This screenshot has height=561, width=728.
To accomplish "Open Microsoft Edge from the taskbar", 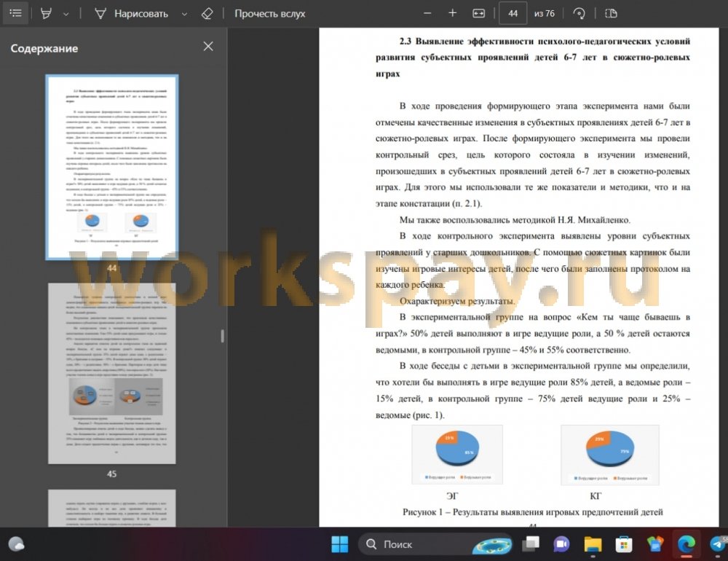I will pos(687,544).
